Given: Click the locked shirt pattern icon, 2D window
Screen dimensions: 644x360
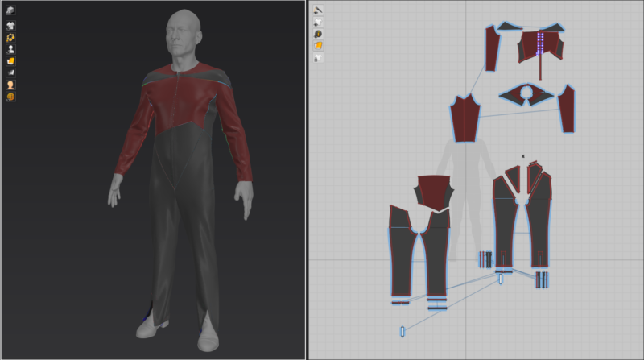Looking at the screenshot, I should coord(318,58).
